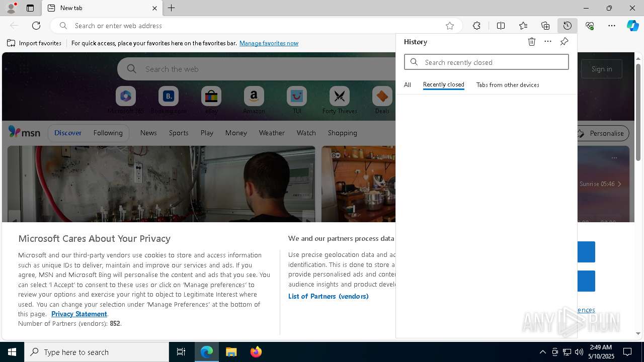
Task: Open Tabs from other devices tab
Action: pos(508,85)
